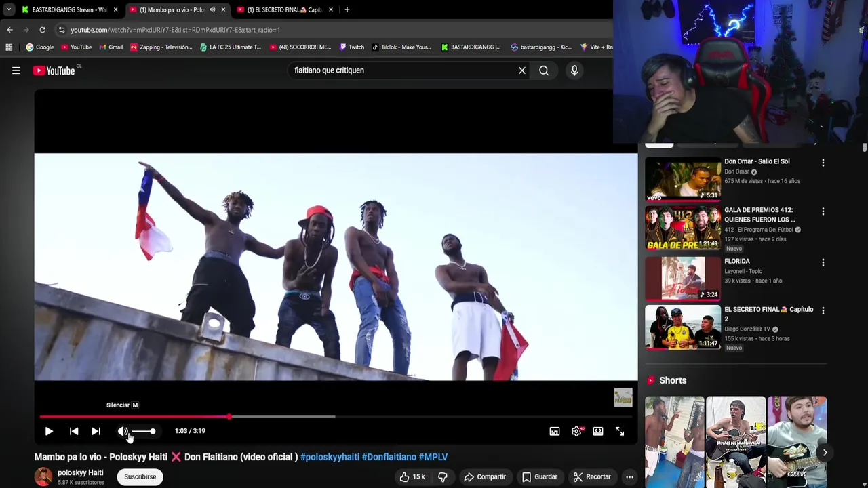
Task: Reload the current page
Action: pos(42,30)
